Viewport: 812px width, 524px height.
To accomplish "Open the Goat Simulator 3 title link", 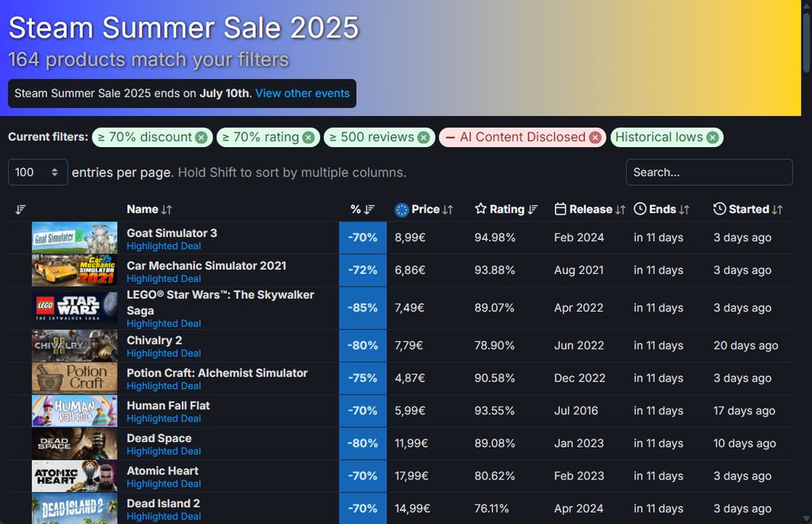I will click(x=172, y=233).
